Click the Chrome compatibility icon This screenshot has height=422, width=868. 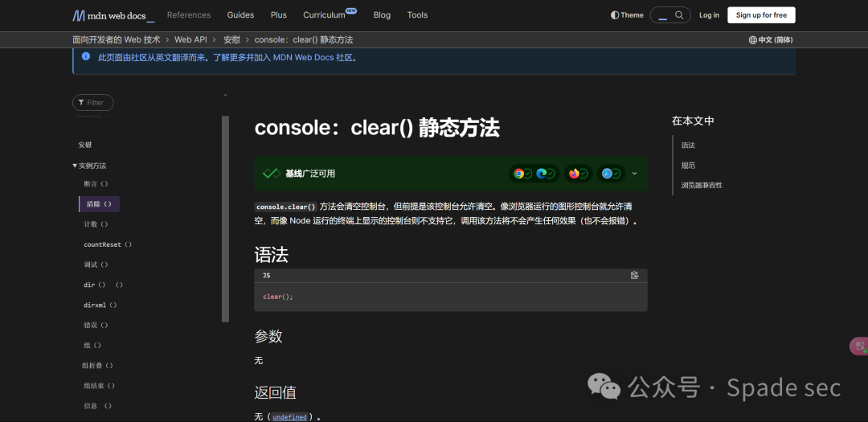pyautogui.click(x=518, y=174)
